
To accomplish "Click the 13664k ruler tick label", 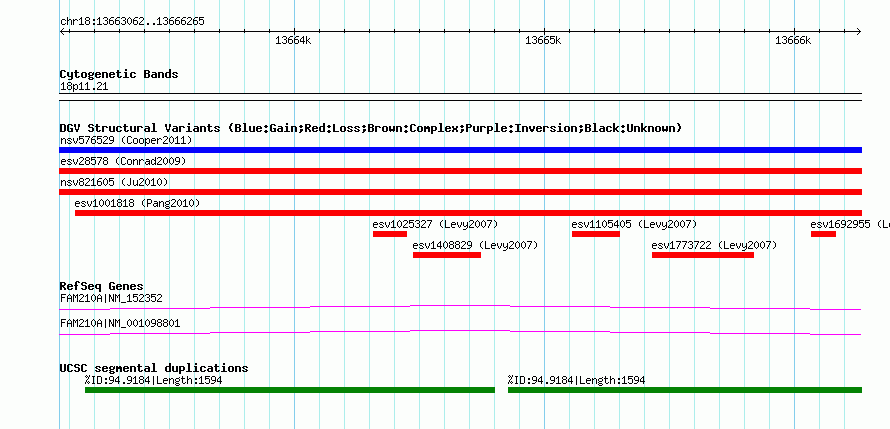I will pos(293,40).
